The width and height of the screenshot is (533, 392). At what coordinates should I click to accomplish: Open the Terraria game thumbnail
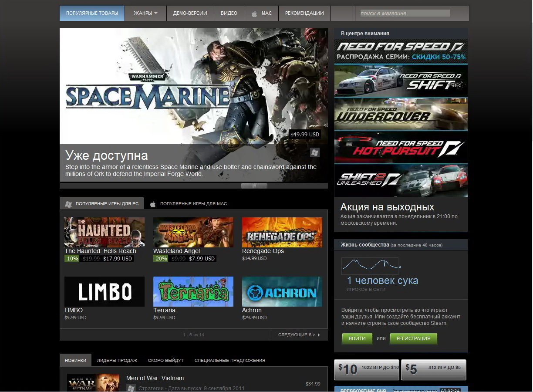point(193,291)
